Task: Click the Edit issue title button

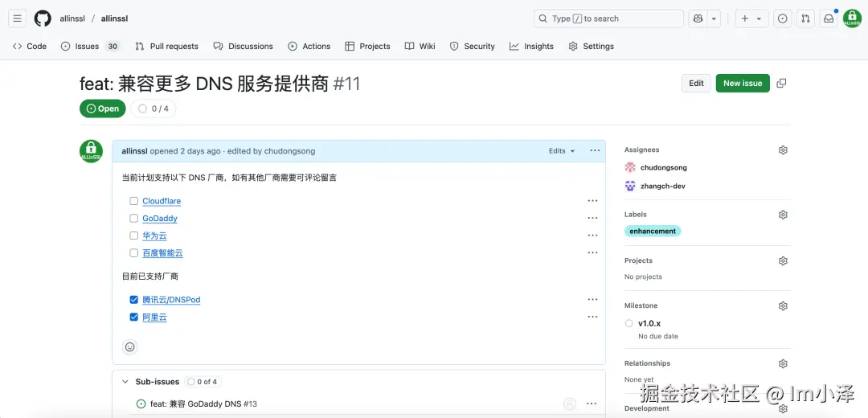Action: coord(696,83)
